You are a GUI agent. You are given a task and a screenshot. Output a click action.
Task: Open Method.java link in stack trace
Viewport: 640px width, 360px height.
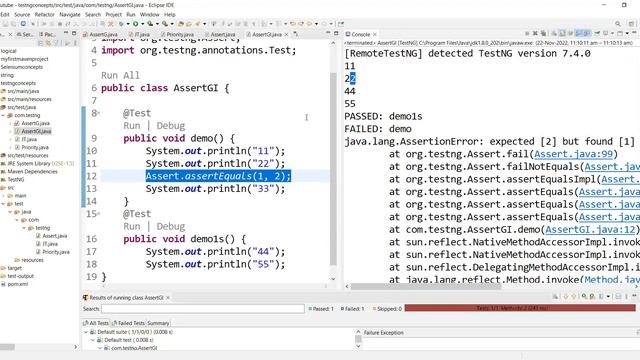click(612, 280)
